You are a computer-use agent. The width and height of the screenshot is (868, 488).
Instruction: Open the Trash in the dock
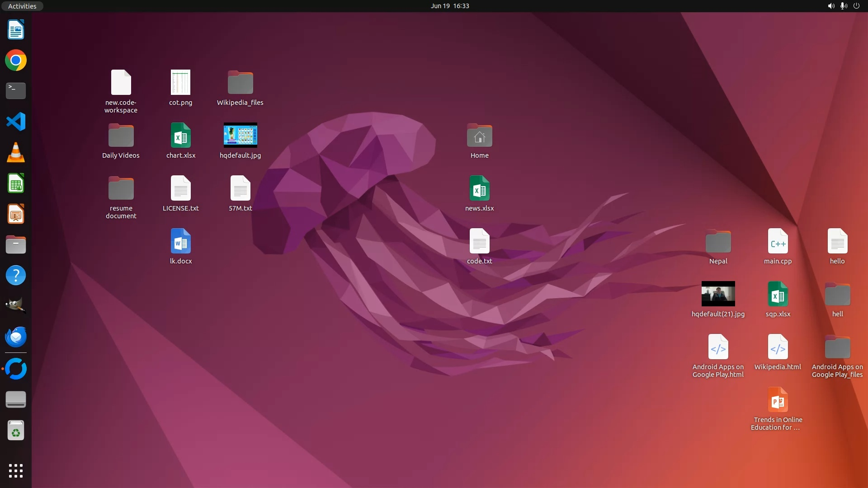[16, 431]
